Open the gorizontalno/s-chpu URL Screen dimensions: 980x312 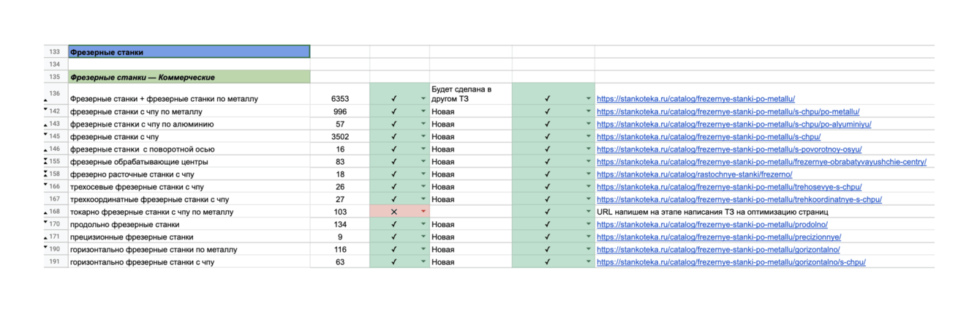[x=731, y=262]
